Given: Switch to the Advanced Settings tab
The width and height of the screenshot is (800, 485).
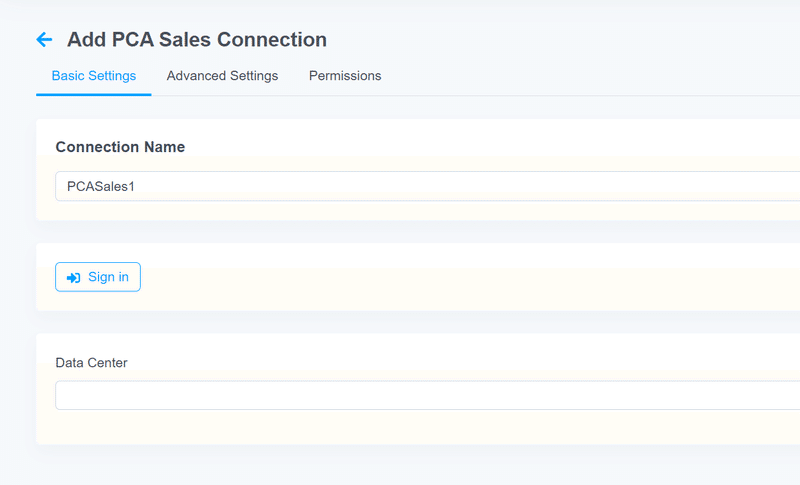Looking at the screenshot, I should [222, 75].
